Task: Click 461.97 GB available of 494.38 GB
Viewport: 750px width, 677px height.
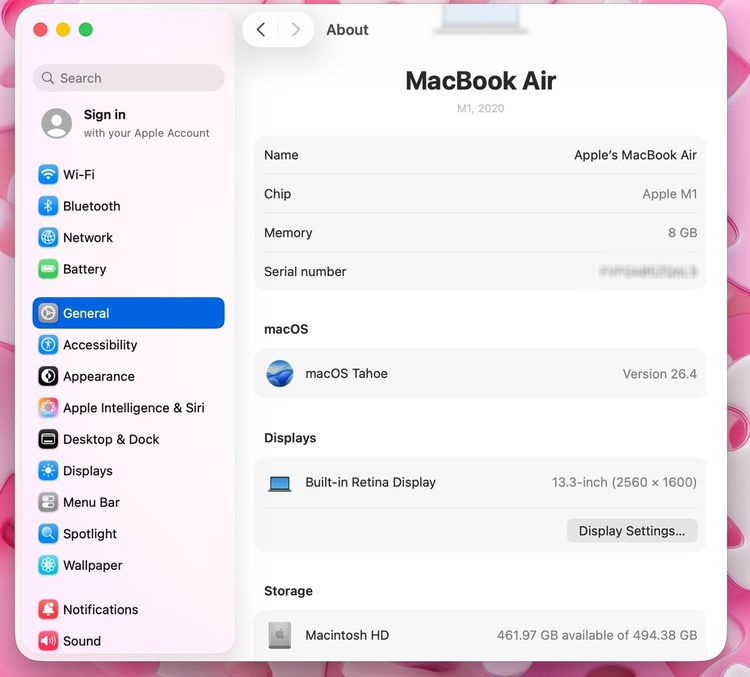Action: click(597, 635)
